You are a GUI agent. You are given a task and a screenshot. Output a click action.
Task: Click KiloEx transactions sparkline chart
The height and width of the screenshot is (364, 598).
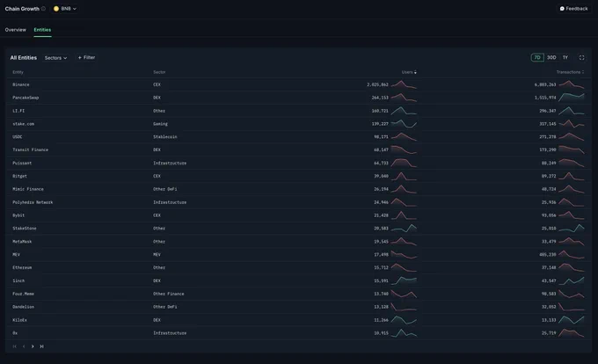click(572, 320)
